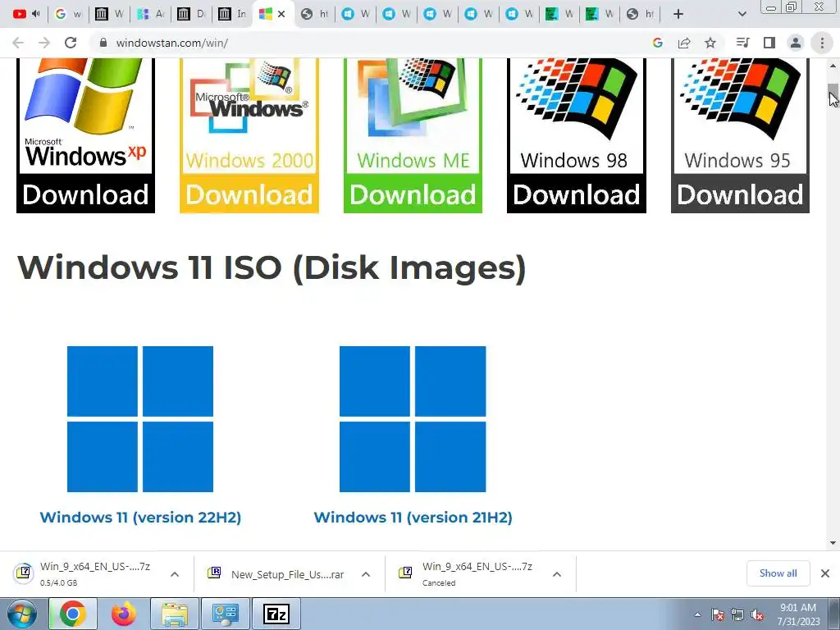The width and height of the screenshot is (840, 630).
Task: Click the Windows 11 22H2 logo image
Action: click(140, 419)
